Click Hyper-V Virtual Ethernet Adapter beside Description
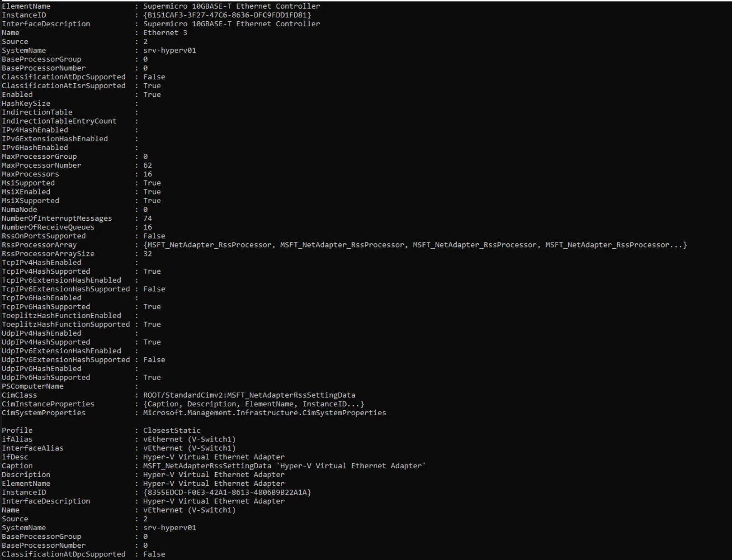This screenshot has width=732, height=560. pos(214,475)
